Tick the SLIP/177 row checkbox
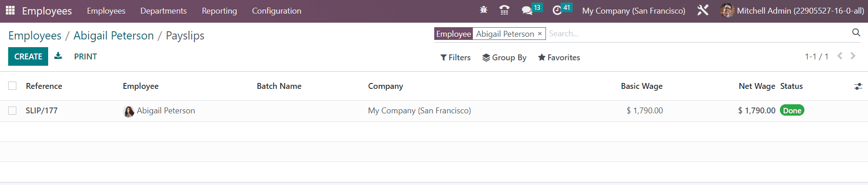Viewport: 868px width, 185px height. [x=12, y=111]
